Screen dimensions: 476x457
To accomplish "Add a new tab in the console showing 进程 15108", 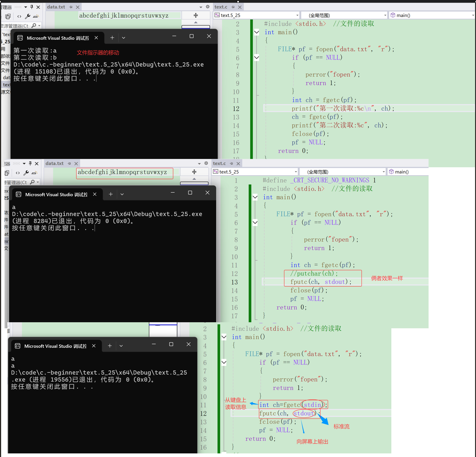I will click(112, 38).
